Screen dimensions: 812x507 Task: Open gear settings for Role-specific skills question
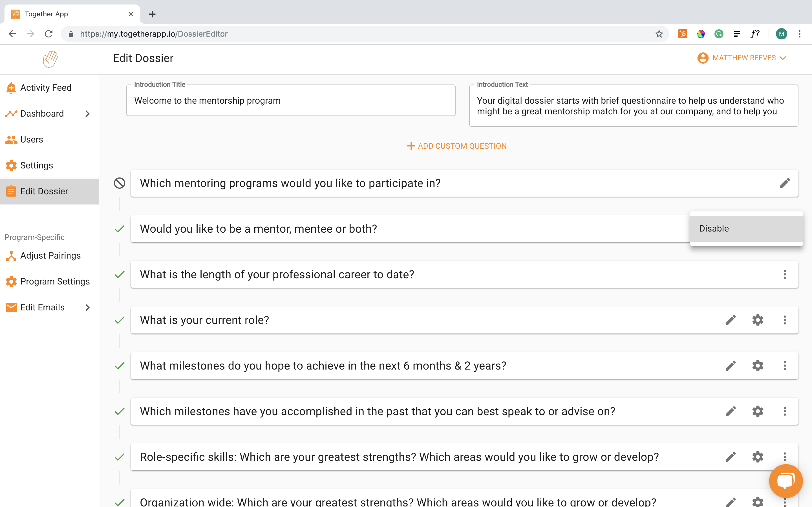point(758,457)
